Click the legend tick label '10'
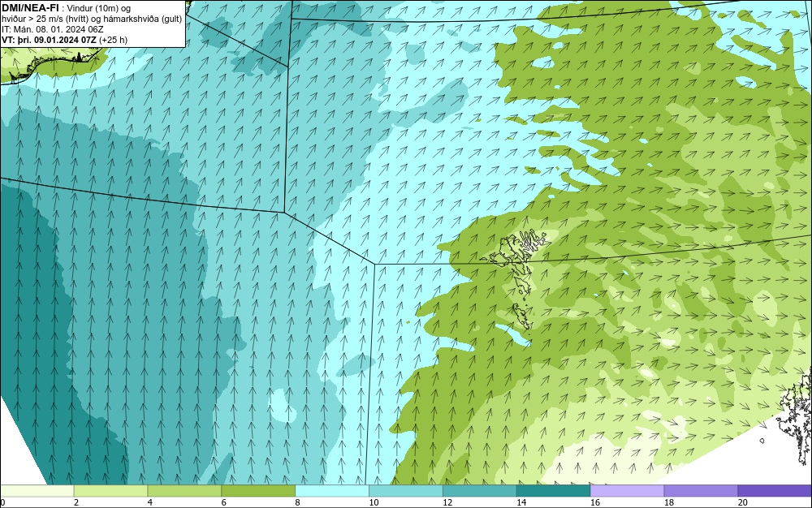Screen dimensions: 812x508 click(x=374, y=502)
